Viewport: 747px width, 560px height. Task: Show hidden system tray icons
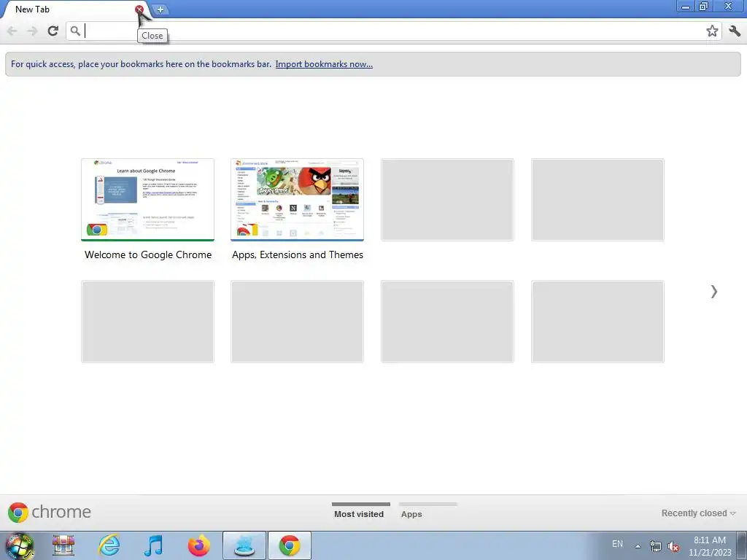(638, 545)
